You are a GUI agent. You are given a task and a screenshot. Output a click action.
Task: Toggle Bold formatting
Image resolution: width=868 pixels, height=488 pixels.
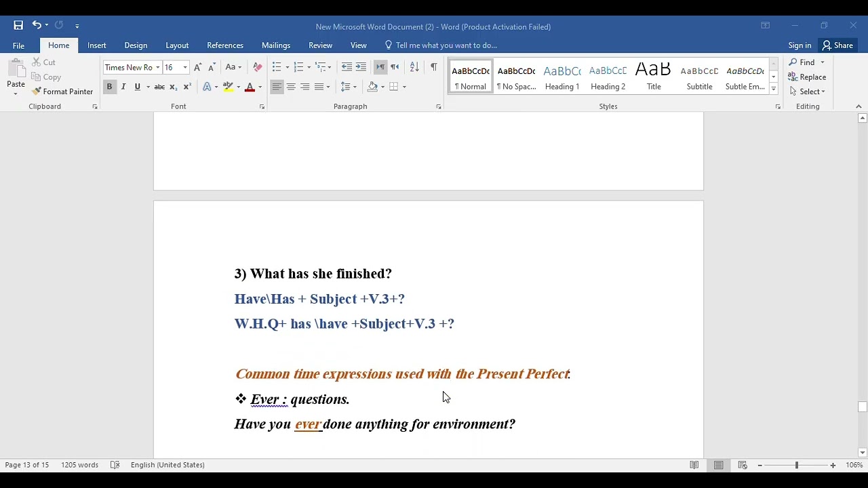pyautogui.click(x=109, y=87)
